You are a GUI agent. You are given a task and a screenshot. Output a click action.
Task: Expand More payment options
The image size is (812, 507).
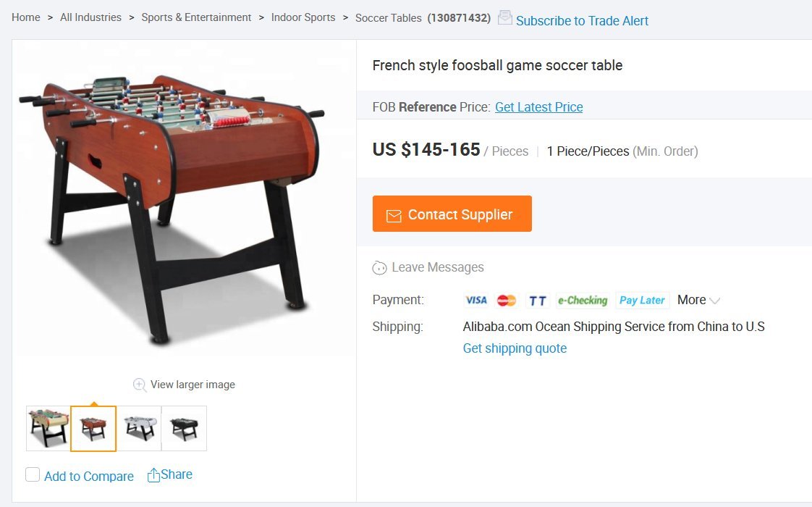click(698, 300)
